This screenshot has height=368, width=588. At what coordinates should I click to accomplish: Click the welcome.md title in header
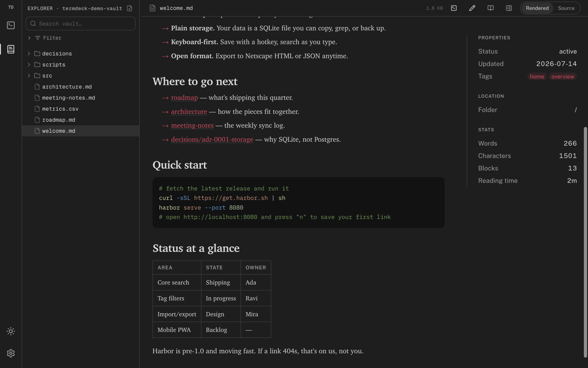[176, 8]
